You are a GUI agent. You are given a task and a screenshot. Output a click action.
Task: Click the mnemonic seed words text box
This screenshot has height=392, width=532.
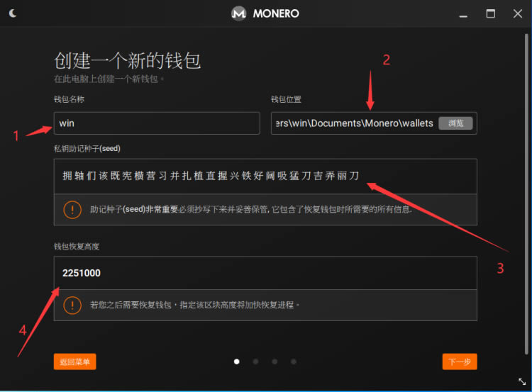pyautogui.click(x=265, y=176)
